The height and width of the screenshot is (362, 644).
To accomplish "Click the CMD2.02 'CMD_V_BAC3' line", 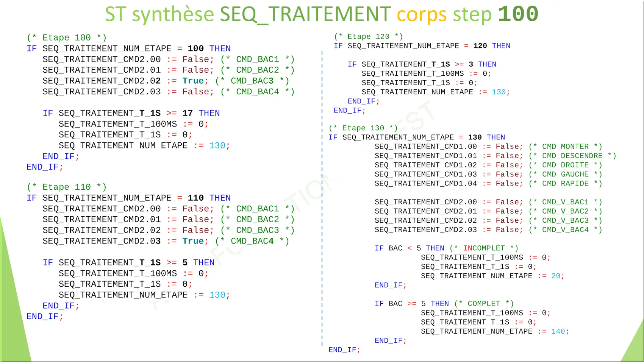I will tap(488, 221).
